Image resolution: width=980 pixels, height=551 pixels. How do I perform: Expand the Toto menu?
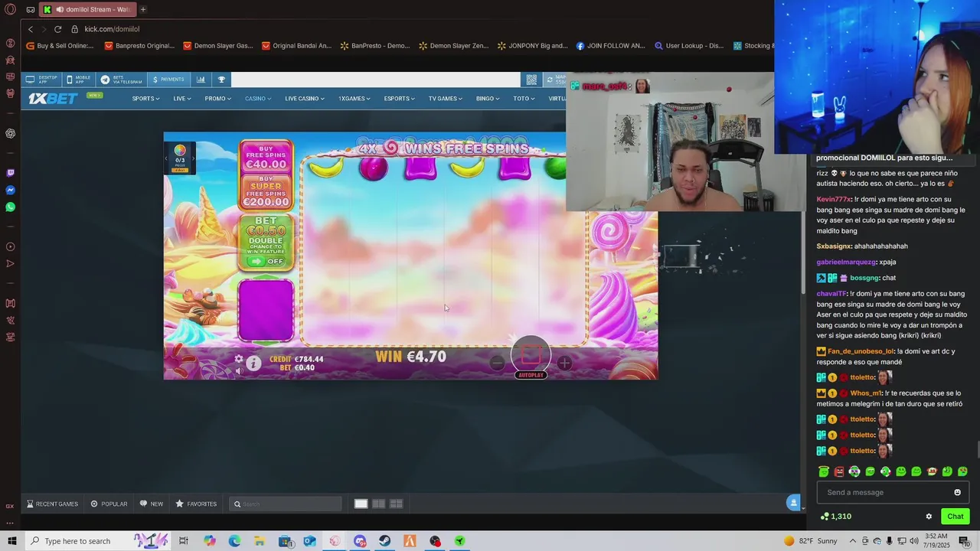tap(524, 99)
